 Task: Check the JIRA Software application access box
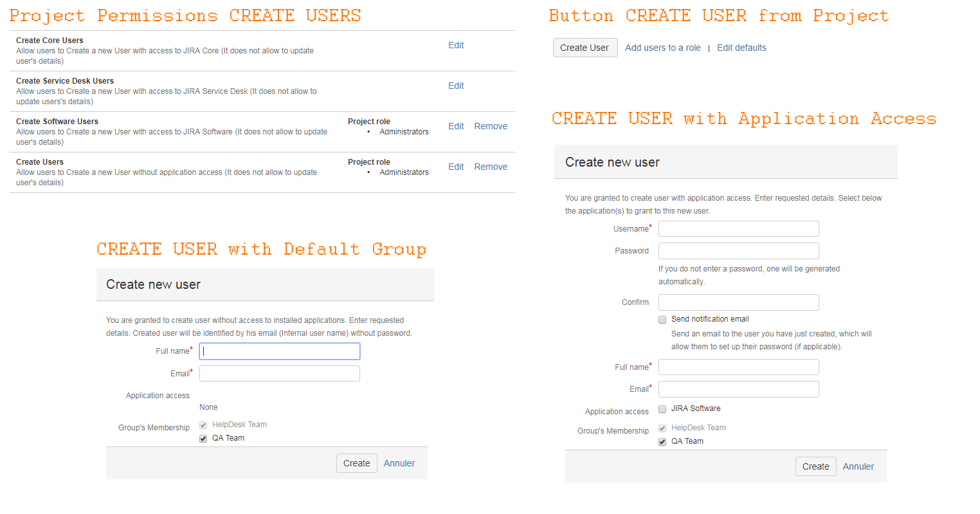tap(662, 409)
